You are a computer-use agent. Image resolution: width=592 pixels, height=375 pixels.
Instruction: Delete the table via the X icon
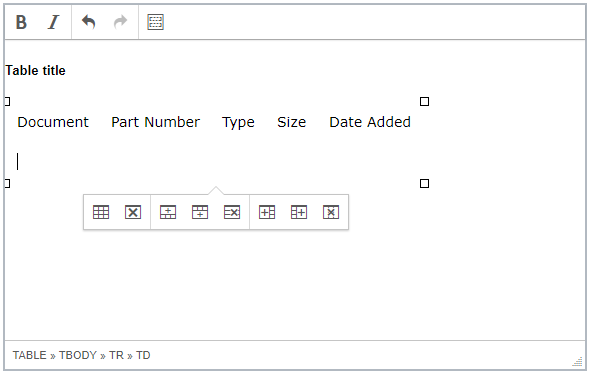pyautogui.click(x=133, y=212)
